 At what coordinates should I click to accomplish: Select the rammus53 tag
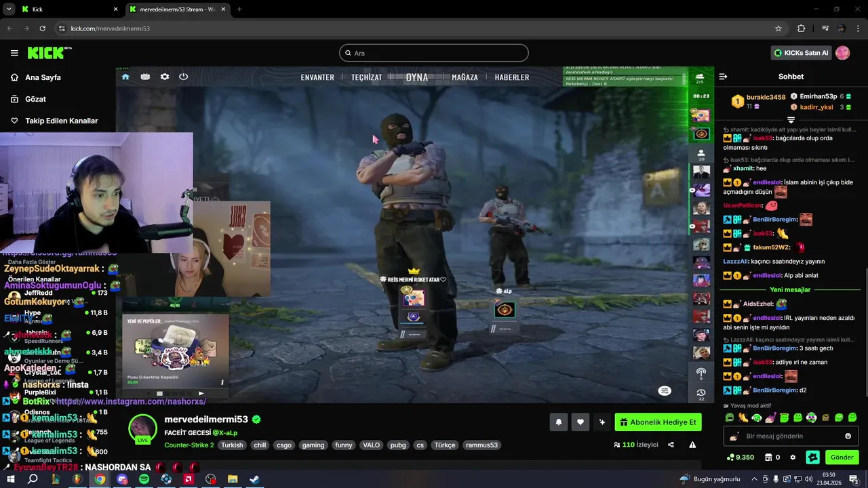point(481,445)
